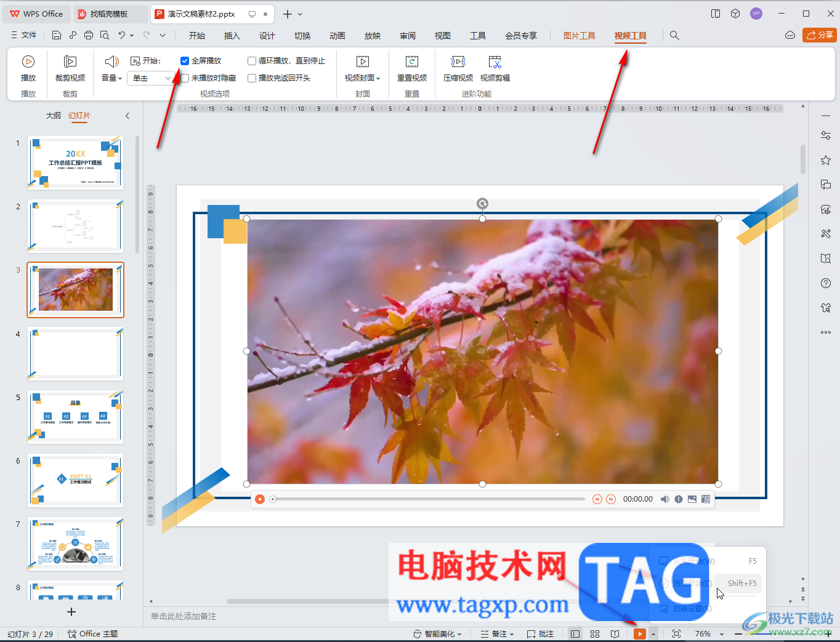Select slide 5 目录 thumbnail
The image size is (840, 642).
pos(75,417)
